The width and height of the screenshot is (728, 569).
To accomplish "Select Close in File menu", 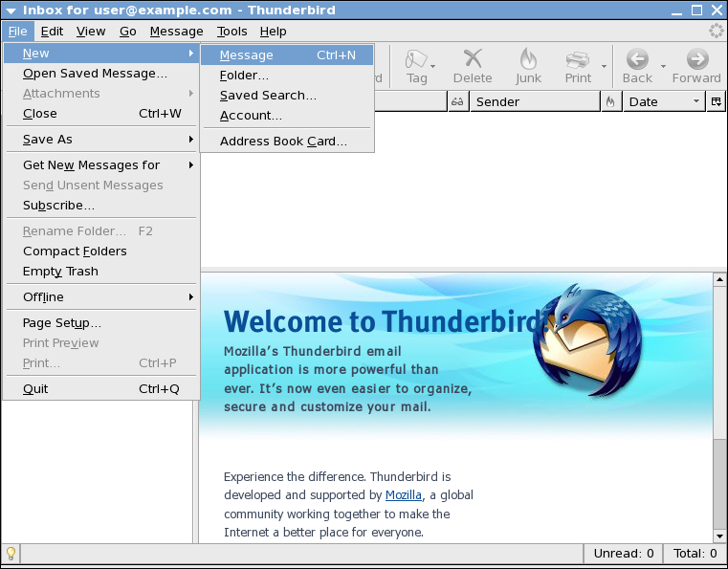I will pos(101,113).
